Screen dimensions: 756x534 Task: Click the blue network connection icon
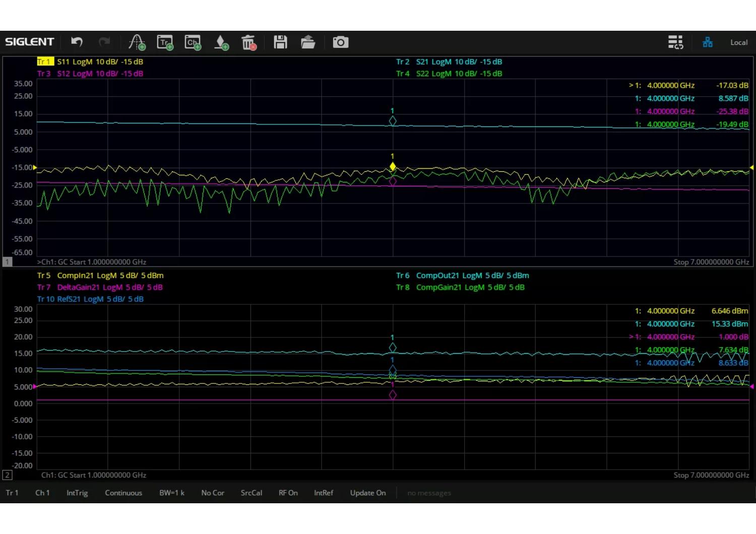[x=708, y=42]
